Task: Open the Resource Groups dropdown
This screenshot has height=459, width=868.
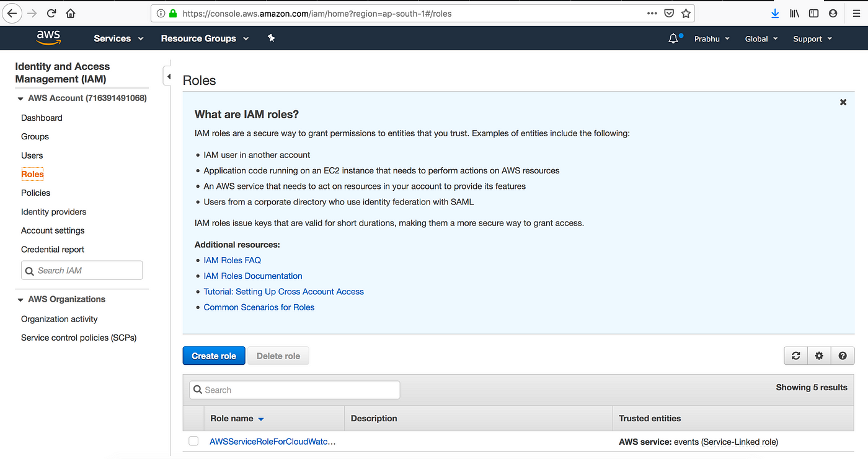Action: pos(205,38)
